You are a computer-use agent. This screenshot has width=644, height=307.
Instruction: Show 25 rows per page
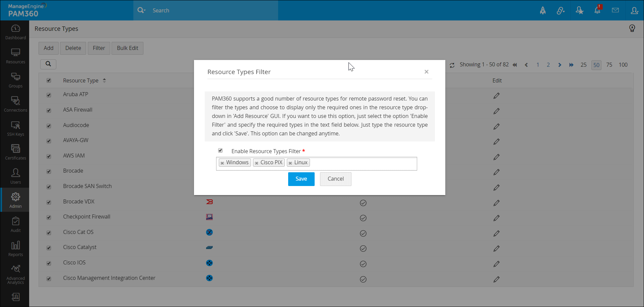click(584, 65)
